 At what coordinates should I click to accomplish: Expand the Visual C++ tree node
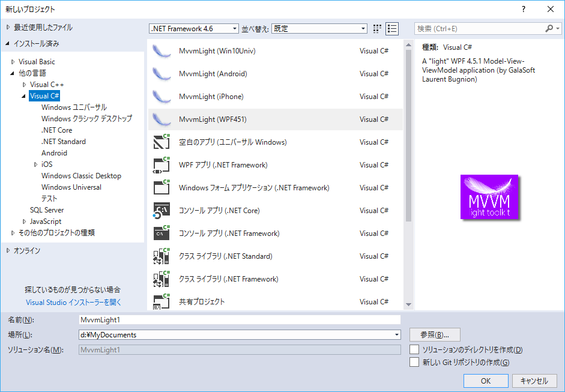[x=25, y=85]
